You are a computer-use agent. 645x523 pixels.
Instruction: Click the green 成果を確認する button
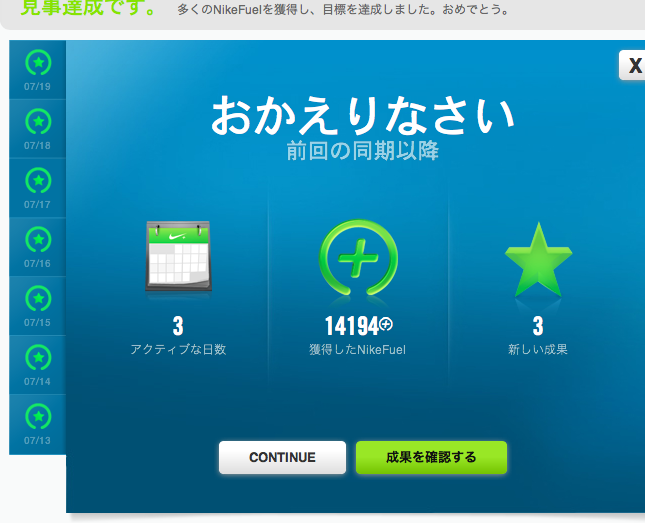pyautogui.click(x=431, y=457)
